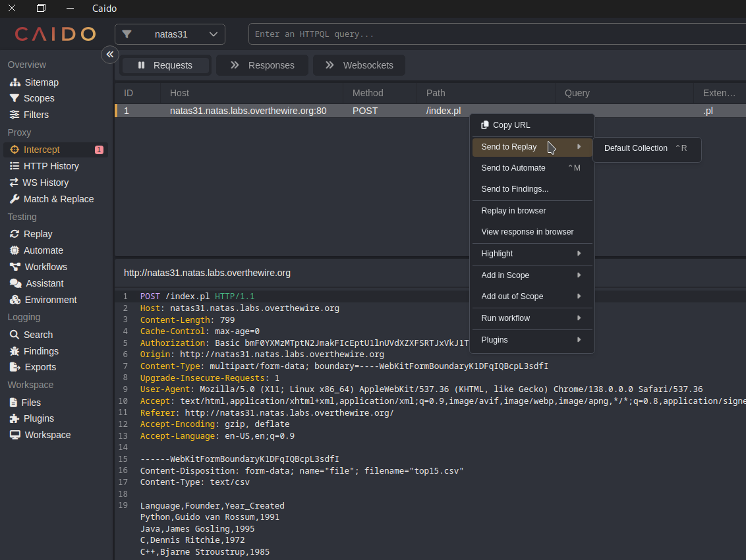Collapse the sidebar with double-chevron button
Image resolution: width=746 pixels, height=560 pixels.
tap(110, 55)
